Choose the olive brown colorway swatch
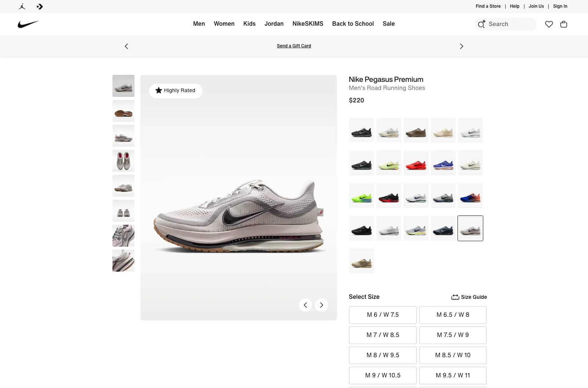This screenshot has width=588, height=388. 416,130
